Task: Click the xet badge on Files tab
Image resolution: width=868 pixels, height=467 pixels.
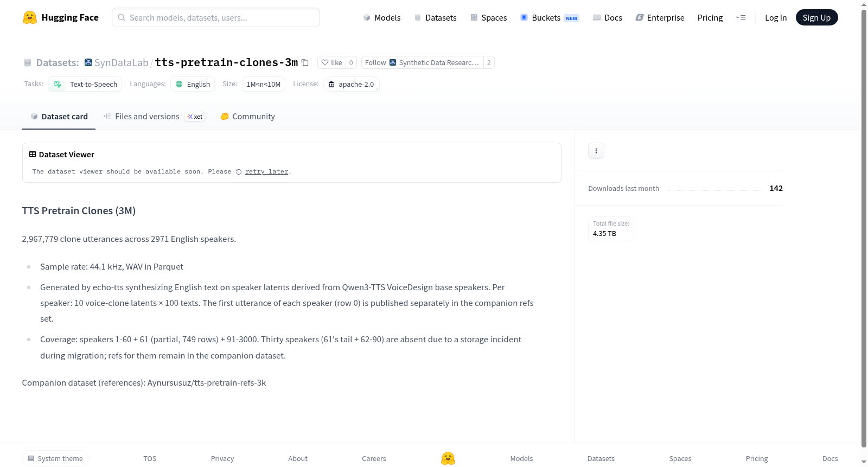Action: (195, 117)
